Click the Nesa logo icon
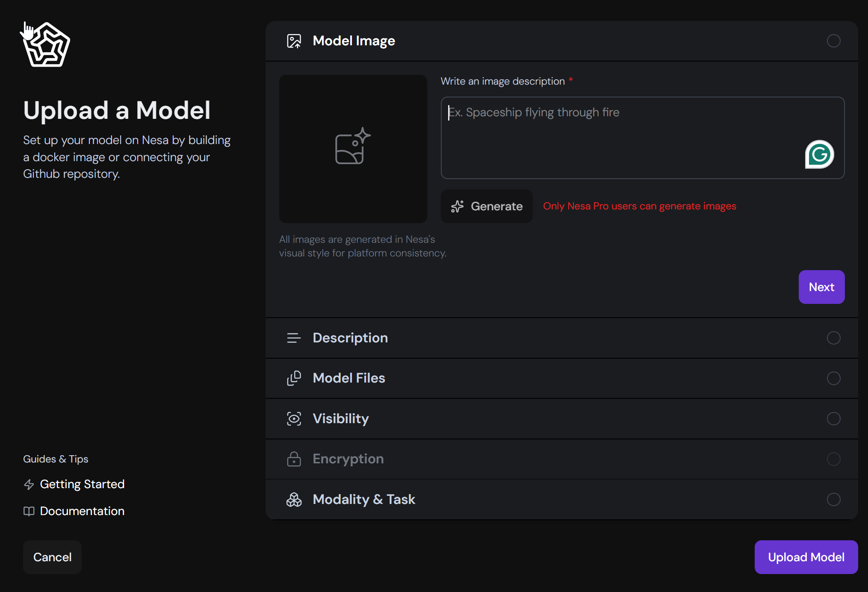The height and width of the screenshot is (592, 868). 47,45
